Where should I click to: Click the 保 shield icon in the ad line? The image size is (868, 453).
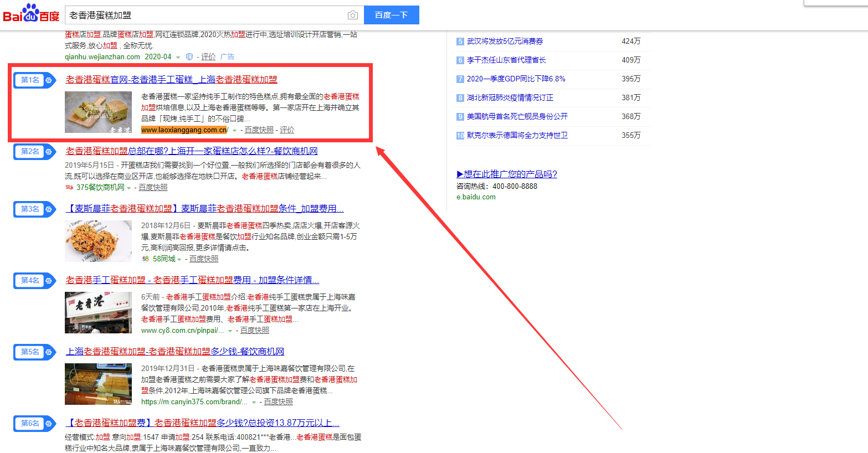pyautogui.click(x=189, y=56)
